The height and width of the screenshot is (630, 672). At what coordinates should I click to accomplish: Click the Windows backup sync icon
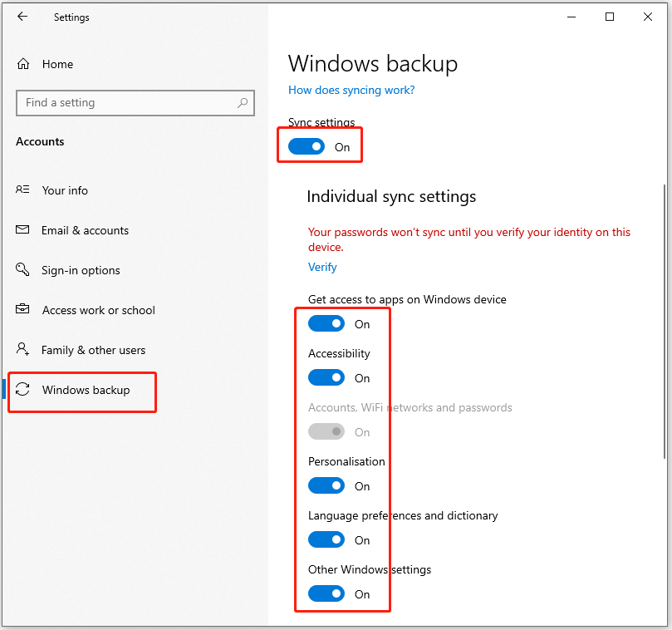[x=22, y=390]
